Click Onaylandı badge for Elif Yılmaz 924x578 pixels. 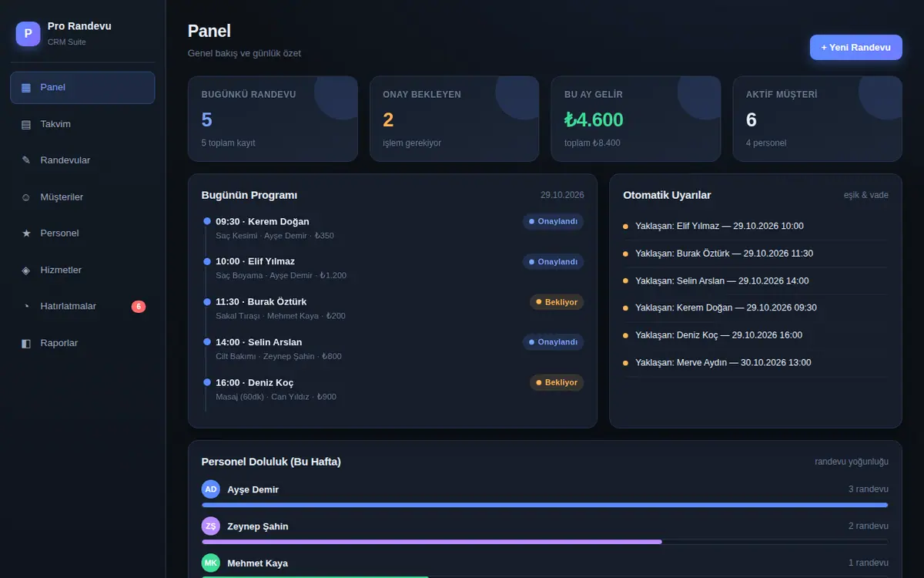click(553, 262)
